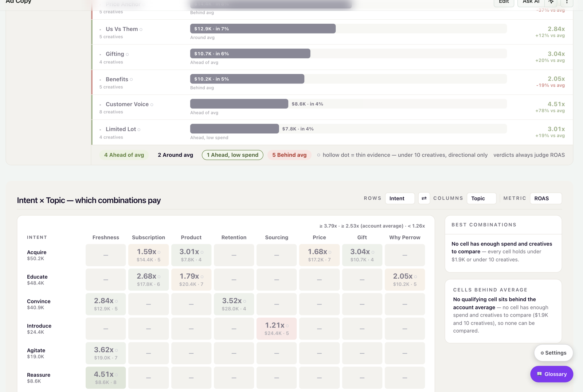Open the Metric ROAS dropdown

pyautogui.click(x=545, y=198)
